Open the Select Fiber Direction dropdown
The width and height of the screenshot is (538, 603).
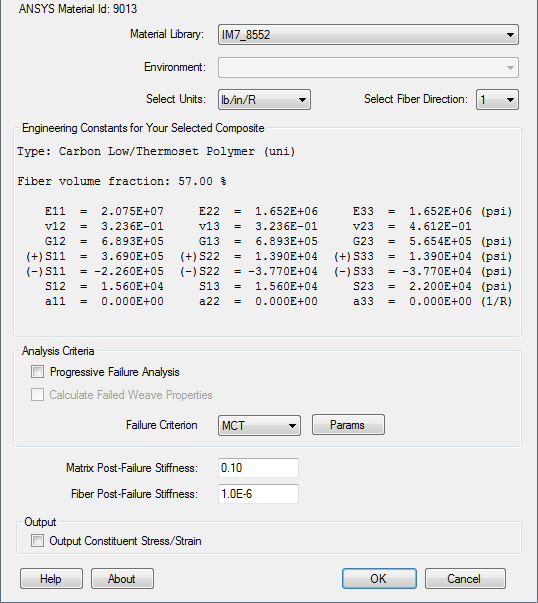click(497, 100)
